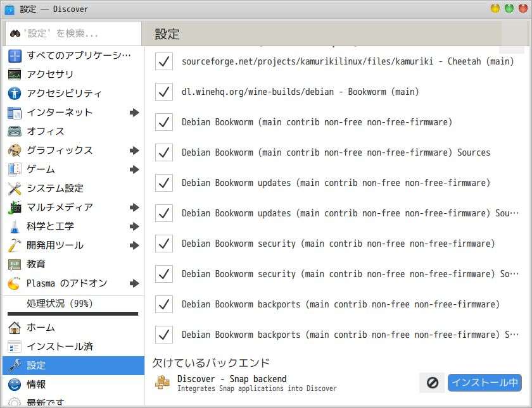Click the 情報 smiley icon
The height and width of the screenshot is (408, 532).
coord(14,385)
